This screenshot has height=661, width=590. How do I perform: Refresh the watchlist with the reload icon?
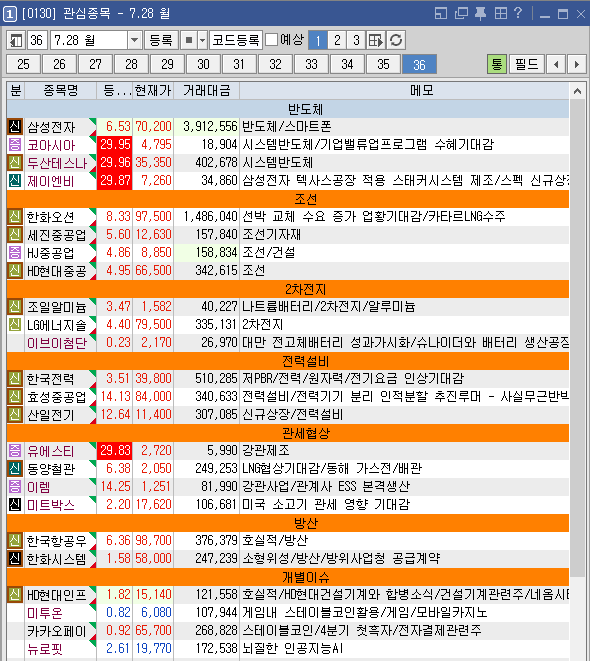pos(396,40)
